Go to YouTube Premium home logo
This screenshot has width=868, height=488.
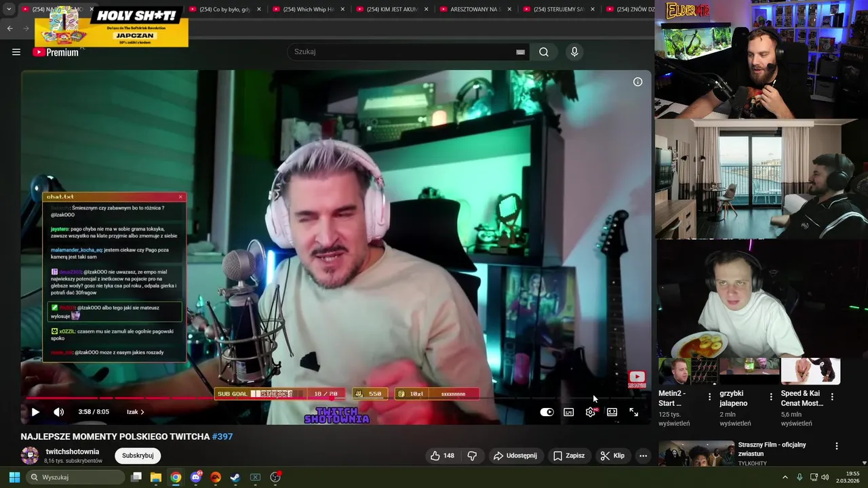pos(56,52)
